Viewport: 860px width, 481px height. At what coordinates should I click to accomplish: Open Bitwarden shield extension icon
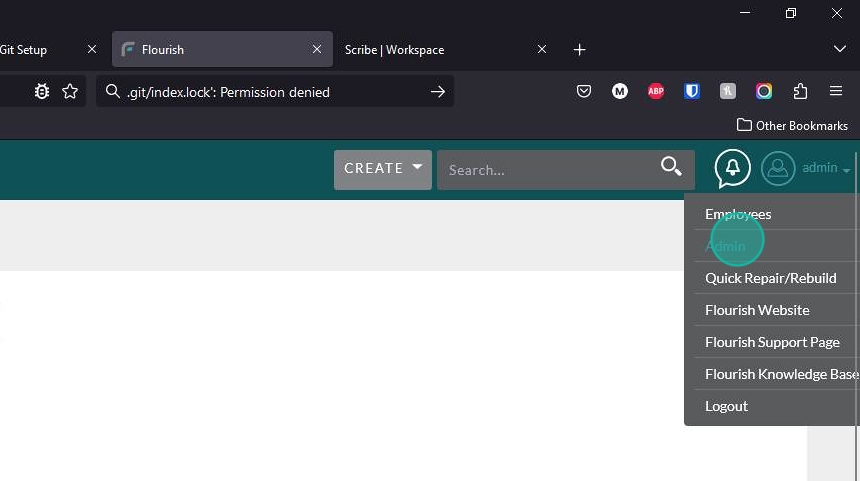point(692,92)
